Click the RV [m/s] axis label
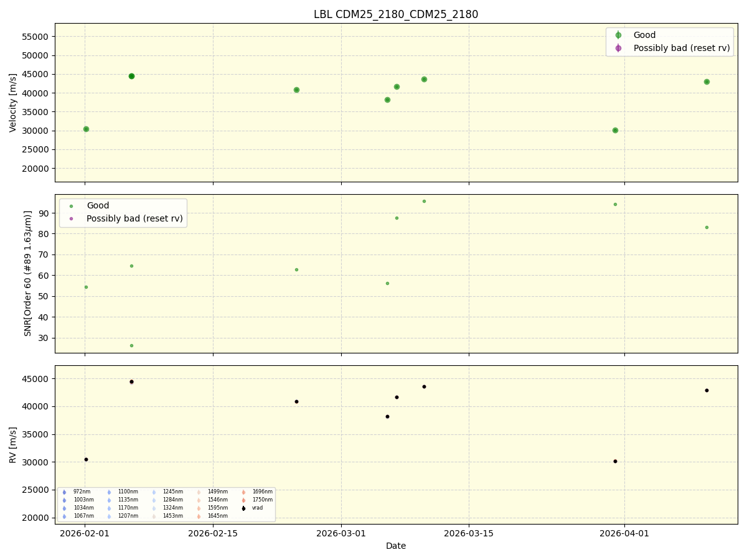This screenshot has width=747, height=560. pos(13,444)
